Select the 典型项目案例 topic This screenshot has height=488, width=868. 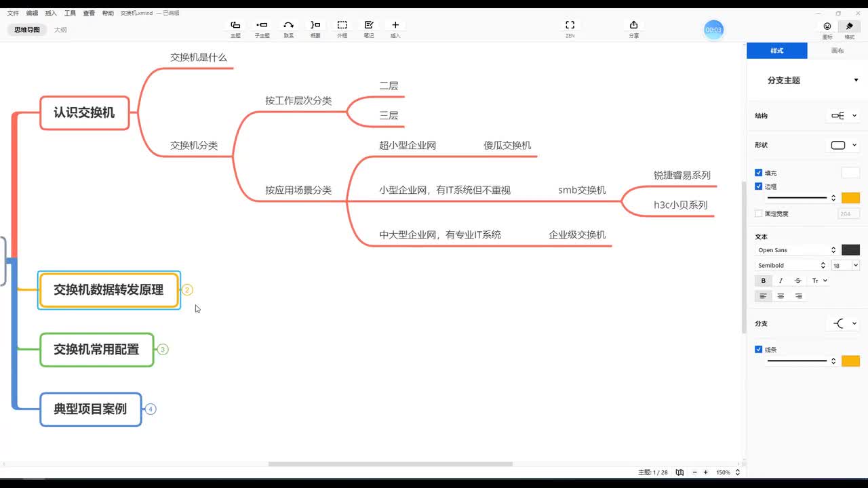tap(91, 409)
